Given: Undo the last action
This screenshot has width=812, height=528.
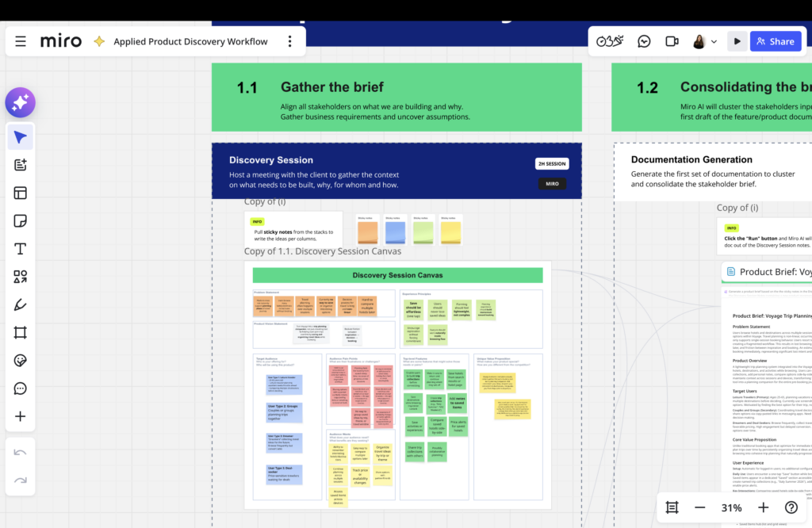Looking at the screenshot, I should tap(20, 453).
